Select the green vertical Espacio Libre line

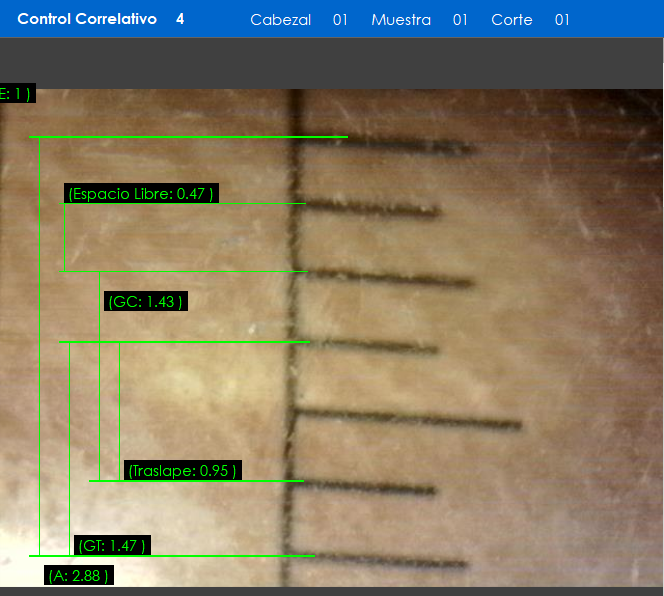65,238
